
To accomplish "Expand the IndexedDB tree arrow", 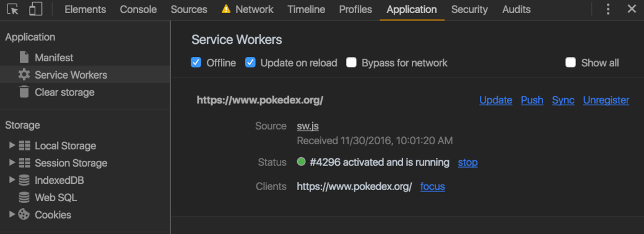I will tap(12, 180).
